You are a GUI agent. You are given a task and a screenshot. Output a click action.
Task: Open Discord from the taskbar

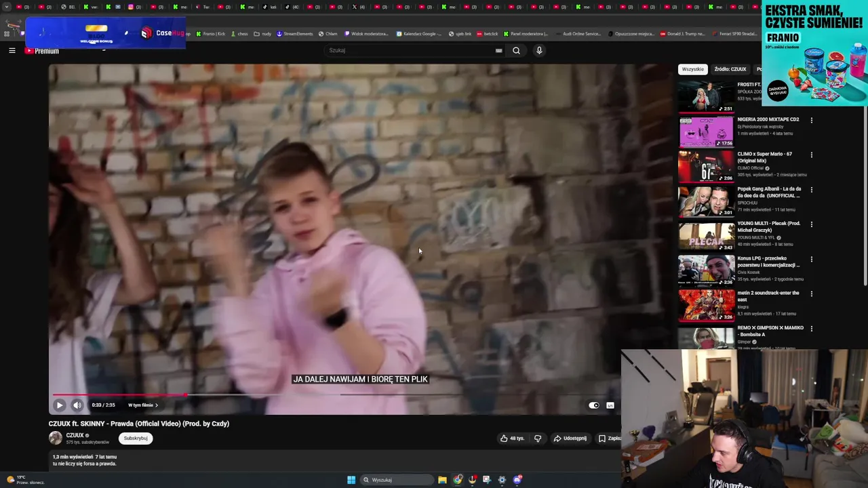click(517, 480)
